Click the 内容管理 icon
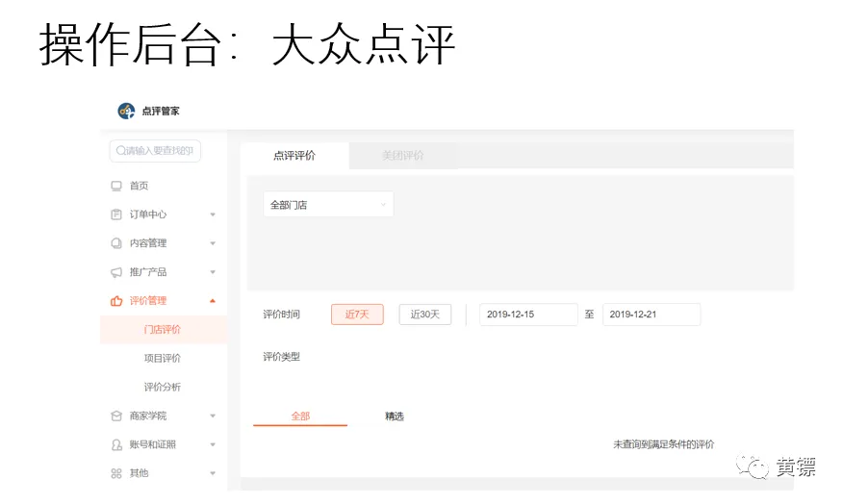The width and height of the screenshot is (843, 504). point(116,243)
